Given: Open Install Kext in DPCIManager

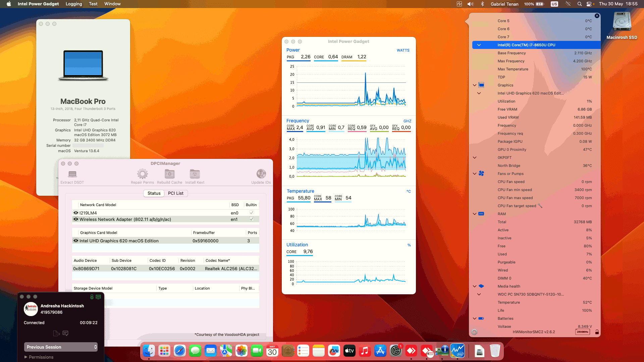Looking at the screenshot, I should coord(195,174).
